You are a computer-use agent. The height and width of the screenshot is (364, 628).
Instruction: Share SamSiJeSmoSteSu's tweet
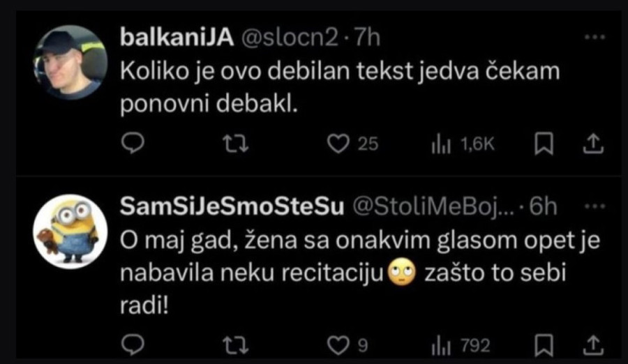coord(592,344)
